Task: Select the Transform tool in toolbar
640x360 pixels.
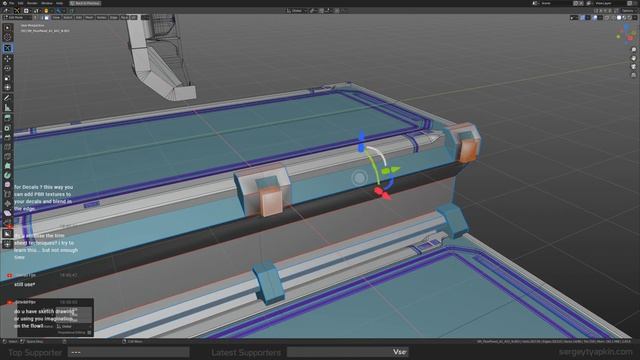Action: coord(8,87)
